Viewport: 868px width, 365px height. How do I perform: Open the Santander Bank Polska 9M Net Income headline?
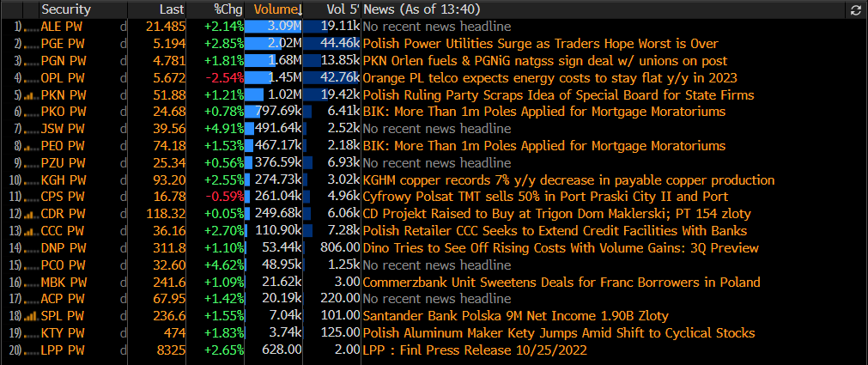point(515,316)
